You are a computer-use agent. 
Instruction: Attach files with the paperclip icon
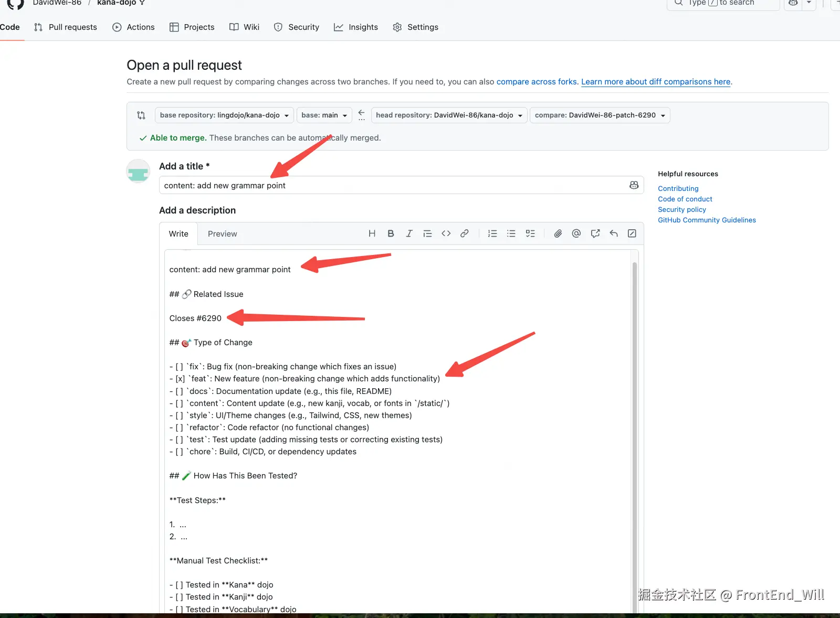(558, 233)
